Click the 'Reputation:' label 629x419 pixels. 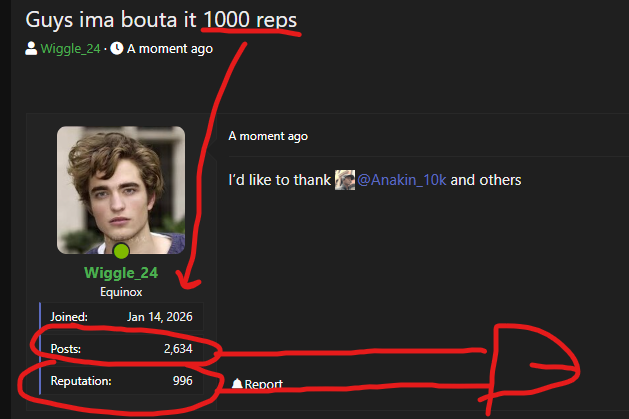tap(81, 381)
